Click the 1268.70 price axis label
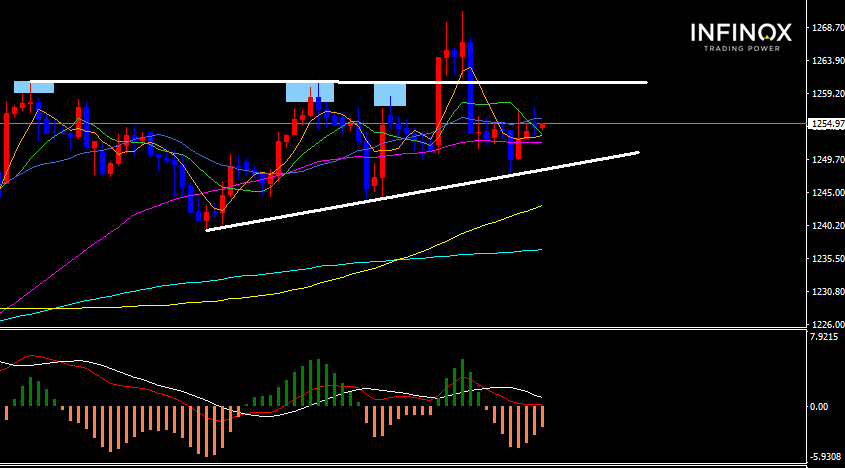845x468 pixels. tap(828, 27)
